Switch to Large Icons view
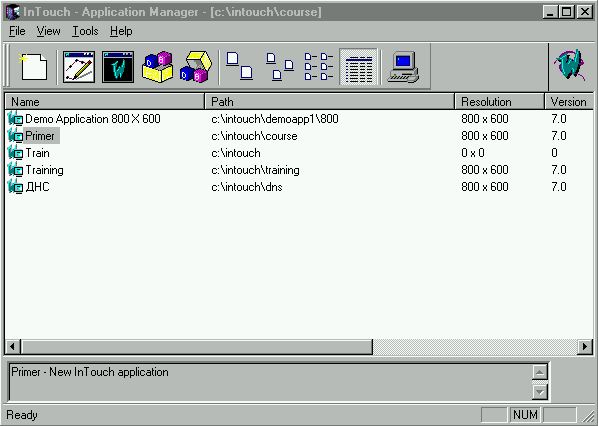The height and width of the screenshot is (426, 598). tap(240, 66)
